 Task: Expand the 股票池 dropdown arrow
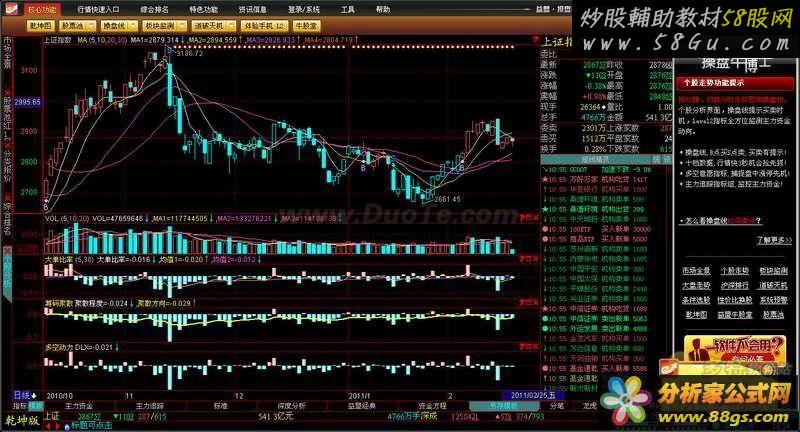tap(91, 26)
